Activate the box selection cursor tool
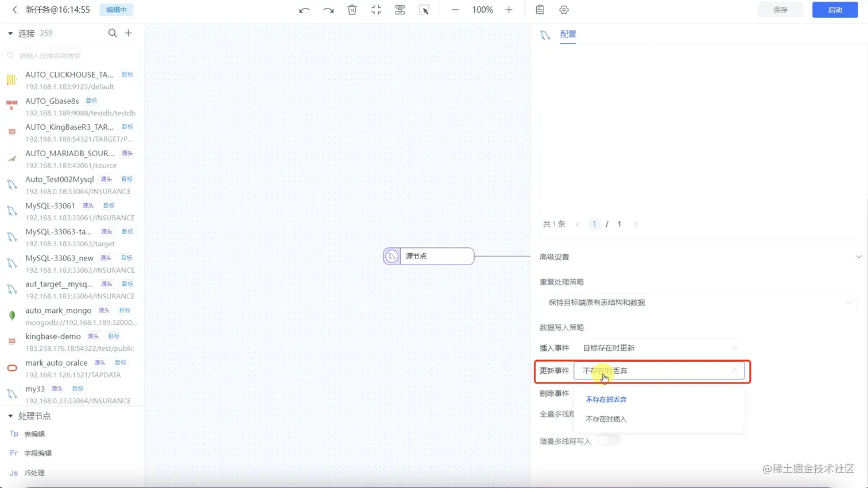Image resolution: width=868 pixels, height=488 pixels. pyautogui.click(x=424, y=10)
